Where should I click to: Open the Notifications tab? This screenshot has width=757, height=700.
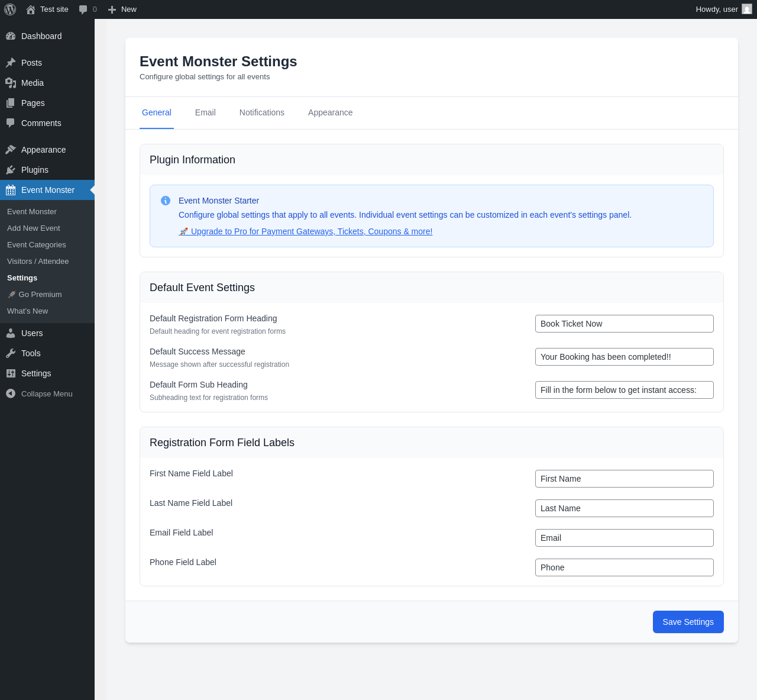[x=261, y=112]
